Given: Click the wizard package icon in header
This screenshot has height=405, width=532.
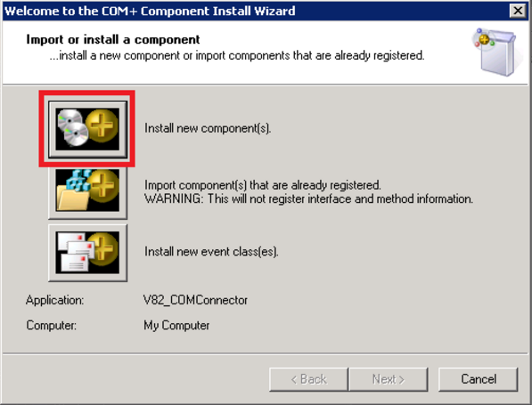Looking at the screenshot, I should point(497,52).
